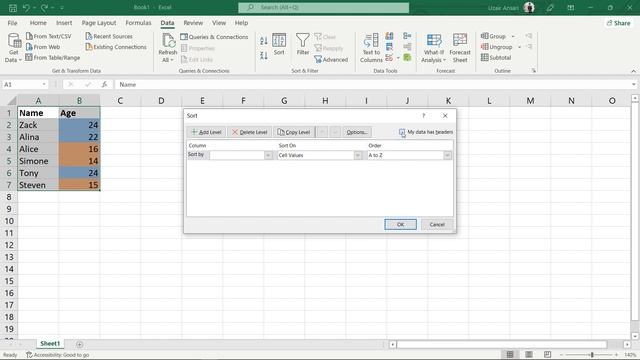640x360 pixels.
Task: Adjust the zoom slider handle
Action: [x=592, y=355]
